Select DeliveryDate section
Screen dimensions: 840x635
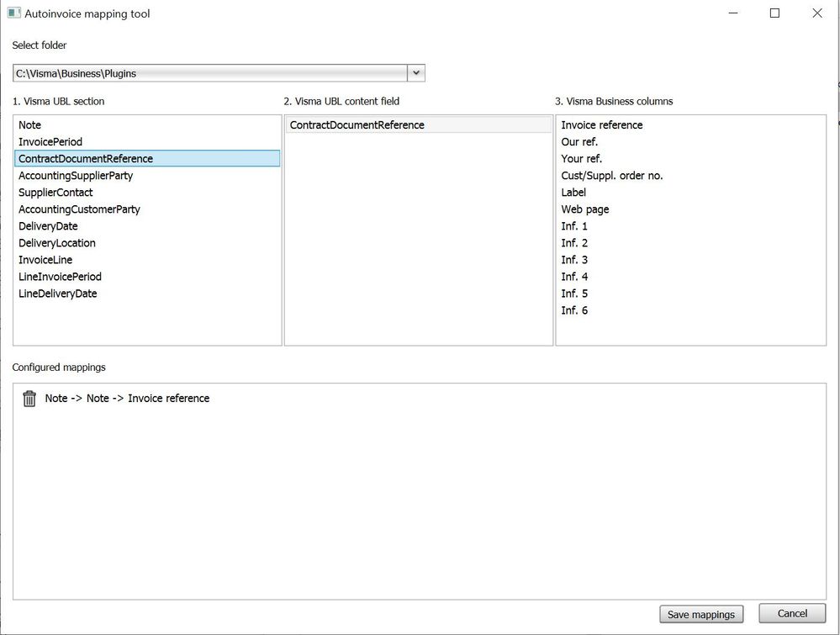147,226
